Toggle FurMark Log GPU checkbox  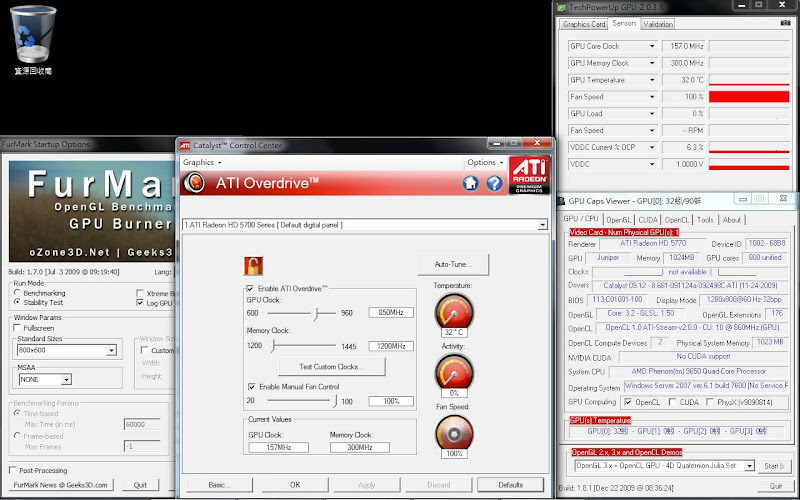140,303
